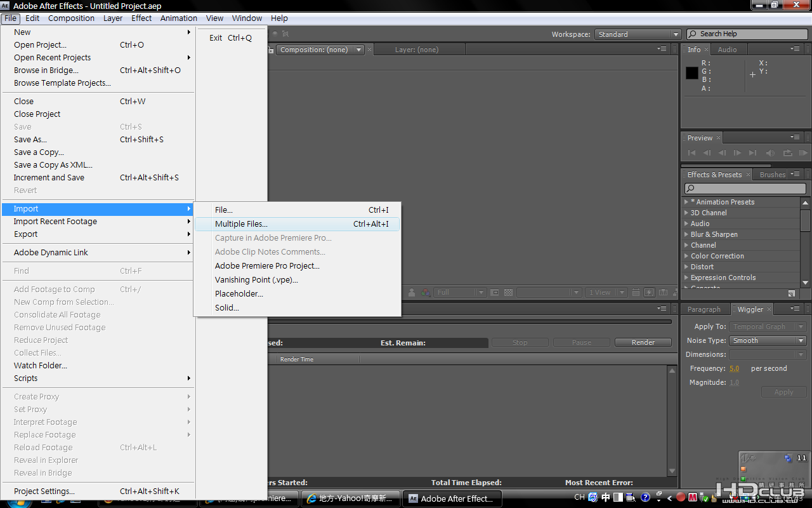Open the 1 View layout dropdown

tap(607, 293)
